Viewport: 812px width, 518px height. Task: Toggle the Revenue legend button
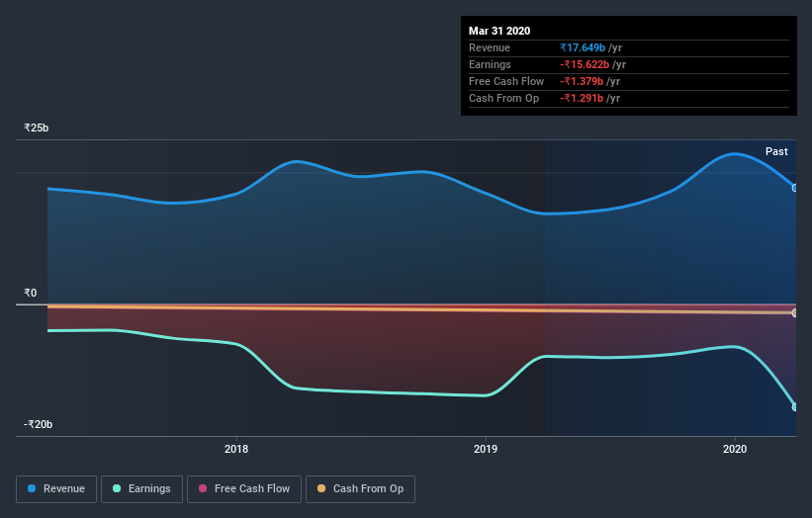point(56,489)
